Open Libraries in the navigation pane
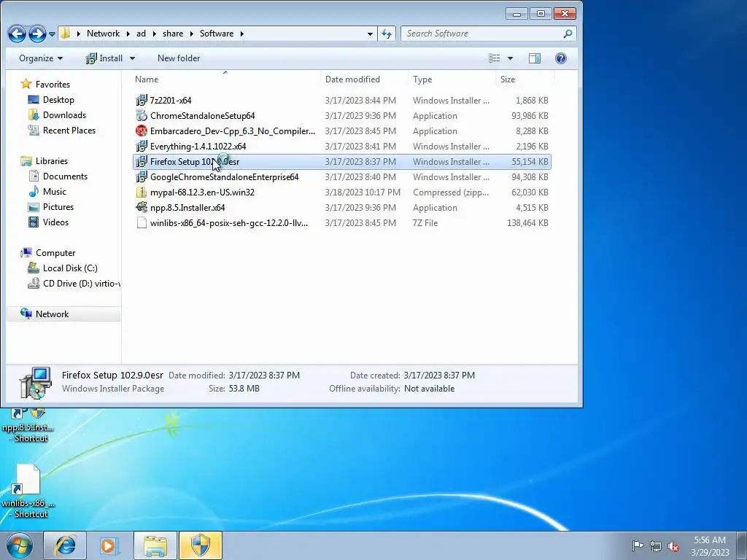This screenshot has height=560, width=747. 52,161
